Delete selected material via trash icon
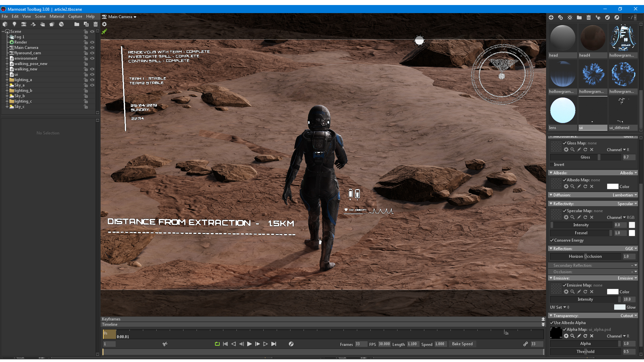The image size is (644, 362). [x=589, y=17]
